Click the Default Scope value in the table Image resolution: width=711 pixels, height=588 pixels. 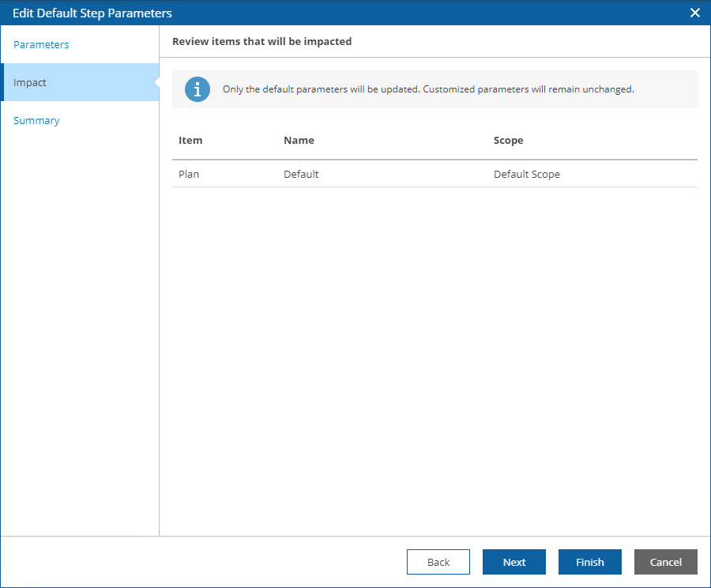(526, 174)
